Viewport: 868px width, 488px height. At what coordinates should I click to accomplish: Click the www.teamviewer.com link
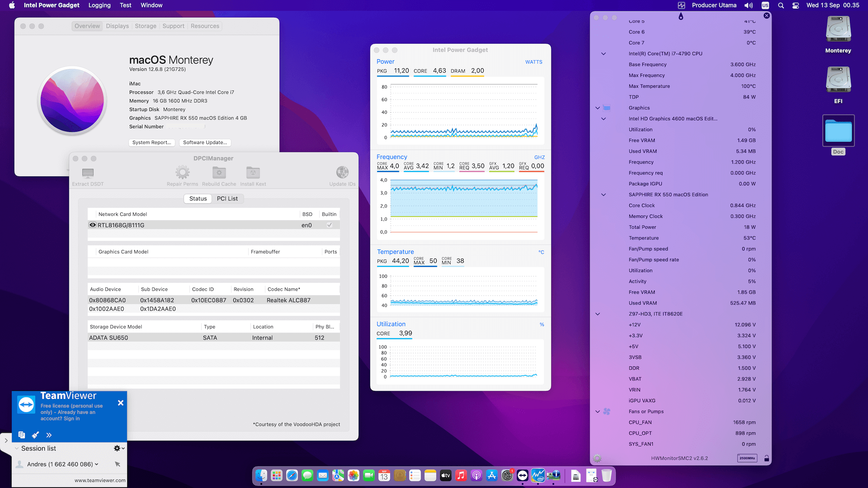[100, 480]
